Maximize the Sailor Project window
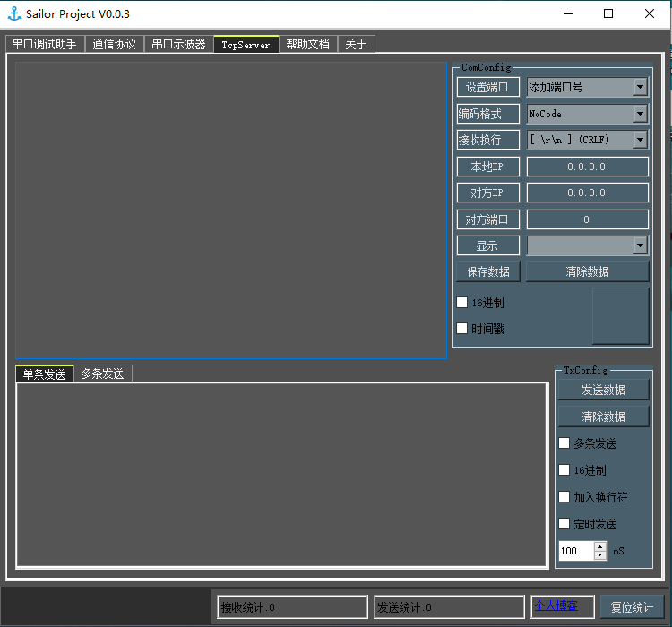 pyautogui.click(x=608, y=13)
